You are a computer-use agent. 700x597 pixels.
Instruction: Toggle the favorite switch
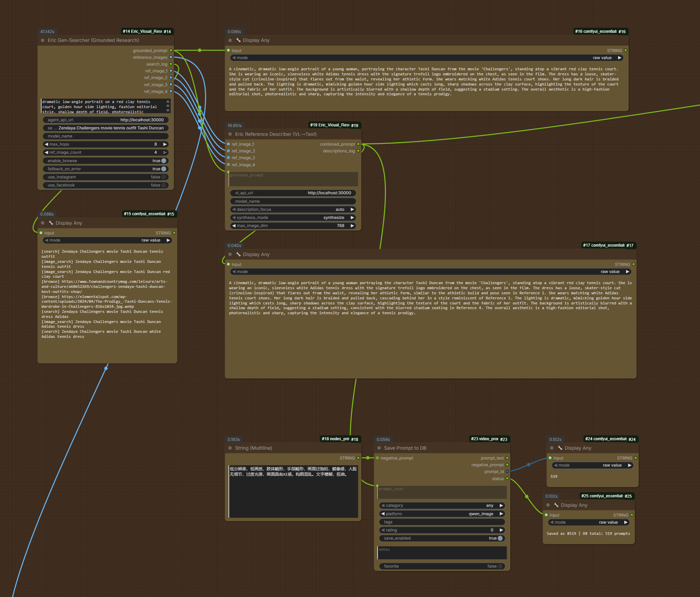tap(500, 566)
